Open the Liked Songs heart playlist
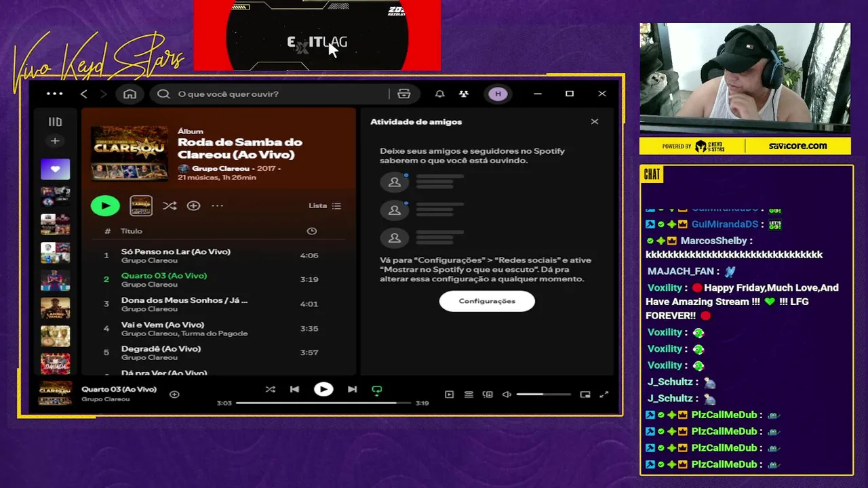This screenshot has height=488, width=868. [55, 169]
